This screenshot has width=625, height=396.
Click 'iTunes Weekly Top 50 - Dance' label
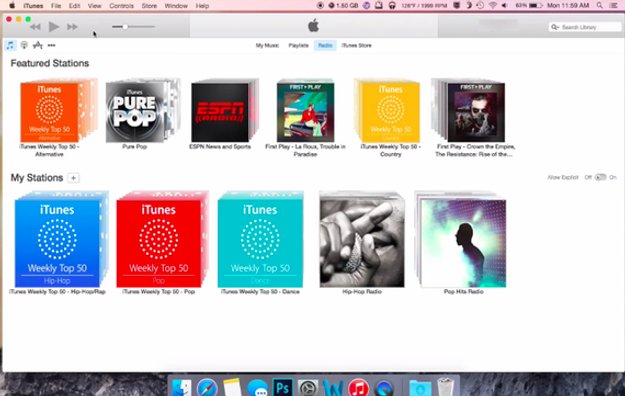click(x=260, y=292)
